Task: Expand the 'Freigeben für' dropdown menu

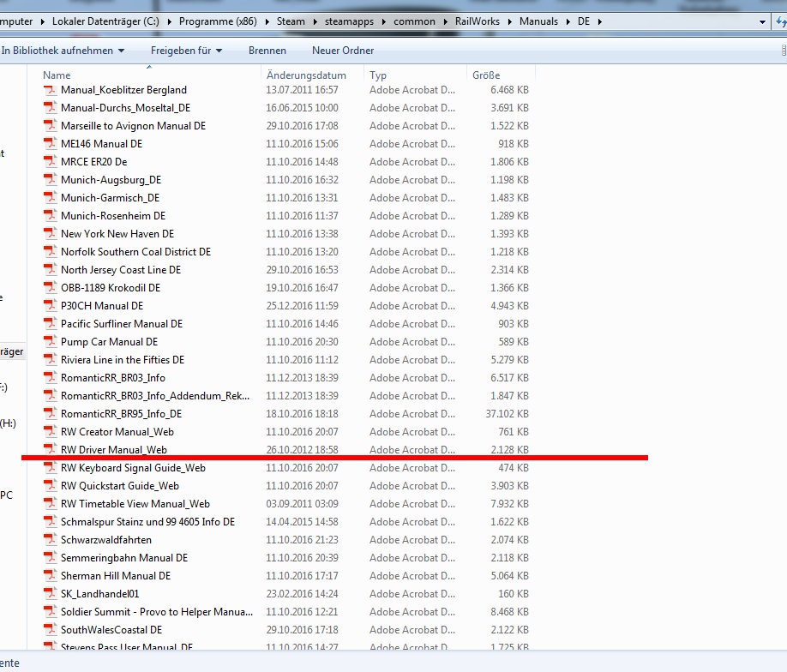Action: (186, 51)
